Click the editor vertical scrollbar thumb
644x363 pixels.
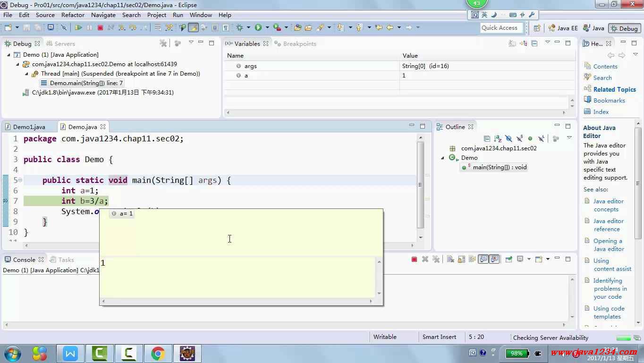(x=420, y=185)
